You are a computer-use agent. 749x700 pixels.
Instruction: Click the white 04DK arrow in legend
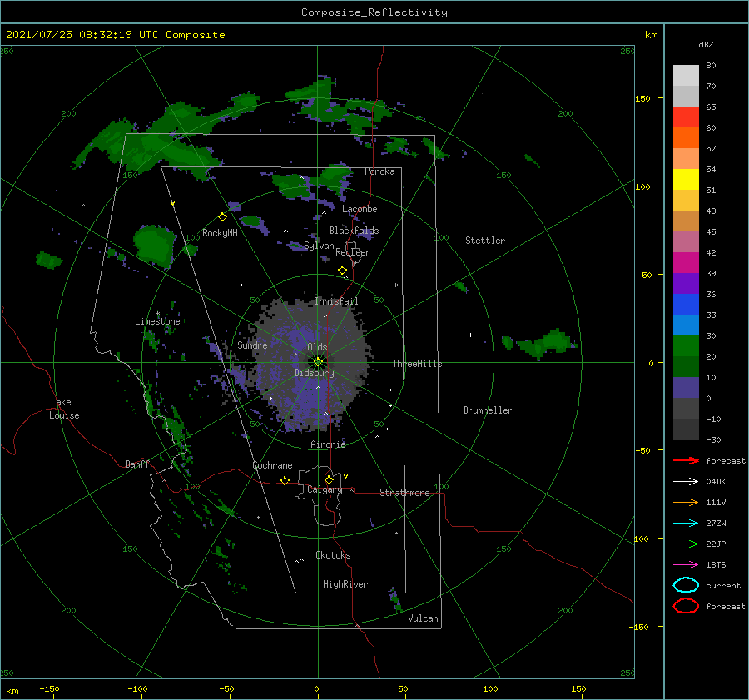pos(686,481)
